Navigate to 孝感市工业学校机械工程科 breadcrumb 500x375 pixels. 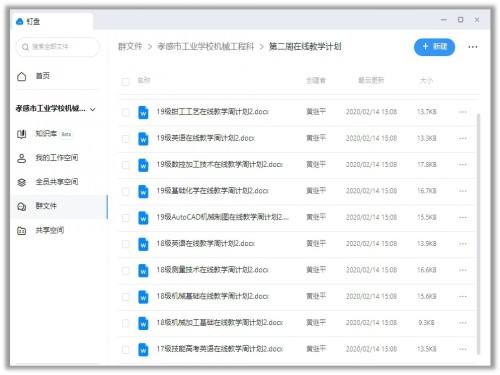(206, 47)
